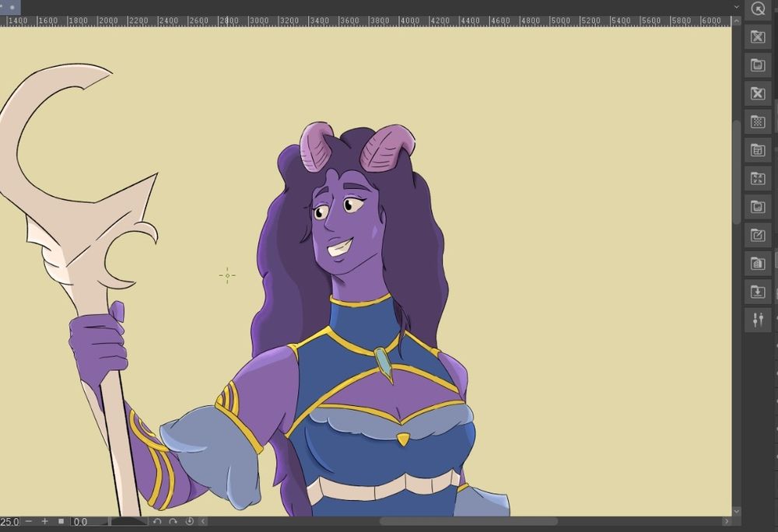Click the horizontal scrollbar thumb
Viewport: 778px width, 532px height.
[468, 521]
